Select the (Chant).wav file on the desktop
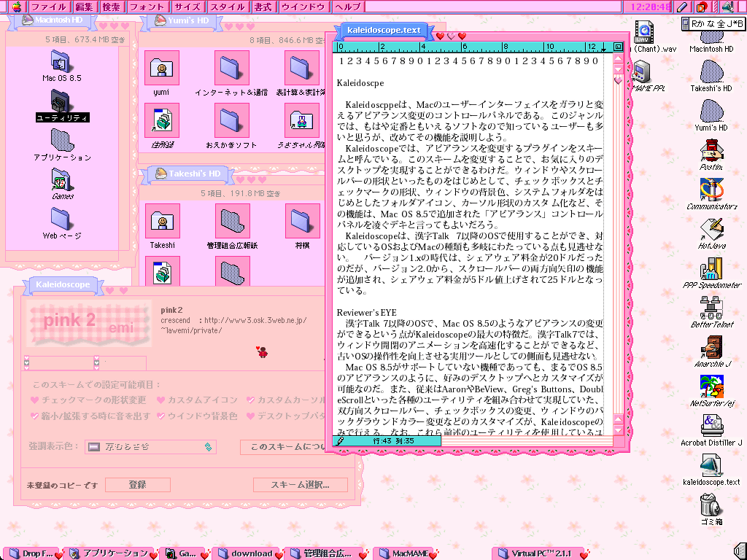 643,32
